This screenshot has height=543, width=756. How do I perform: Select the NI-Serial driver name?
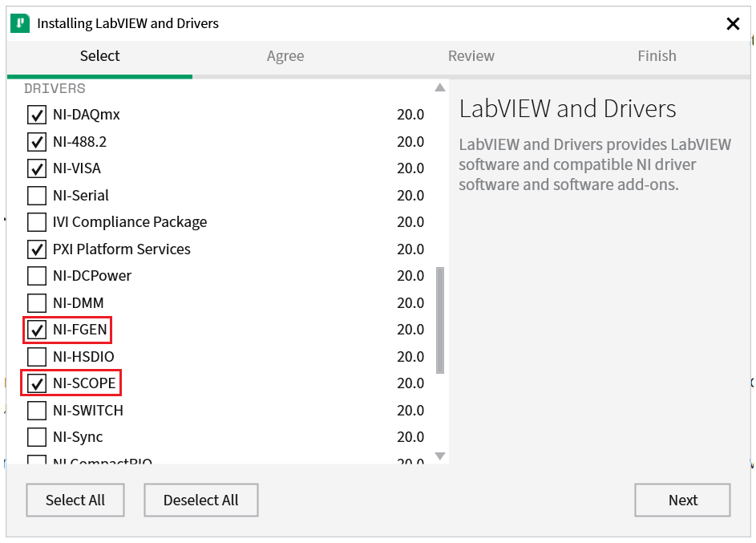pos(80,196)
